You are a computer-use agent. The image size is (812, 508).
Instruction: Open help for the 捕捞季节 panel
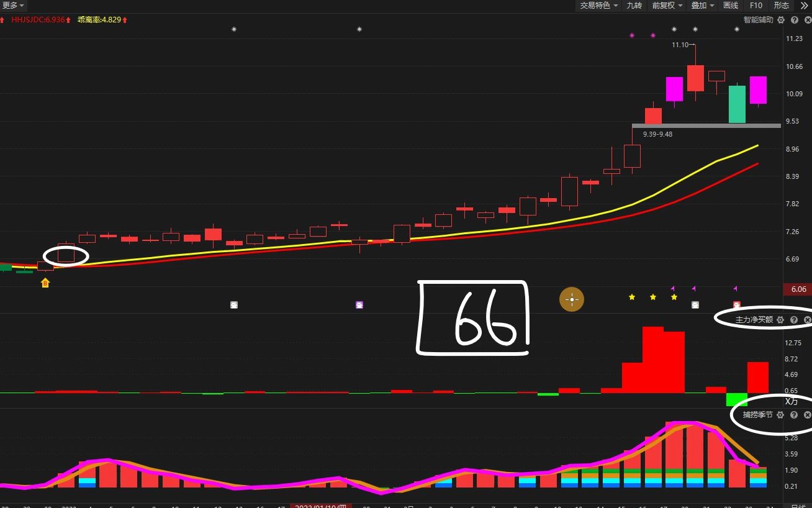point(794,414)
